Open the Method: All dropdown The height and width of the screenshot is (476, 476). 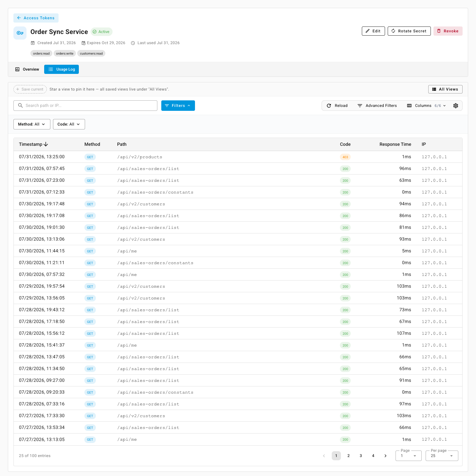[32, 124]
